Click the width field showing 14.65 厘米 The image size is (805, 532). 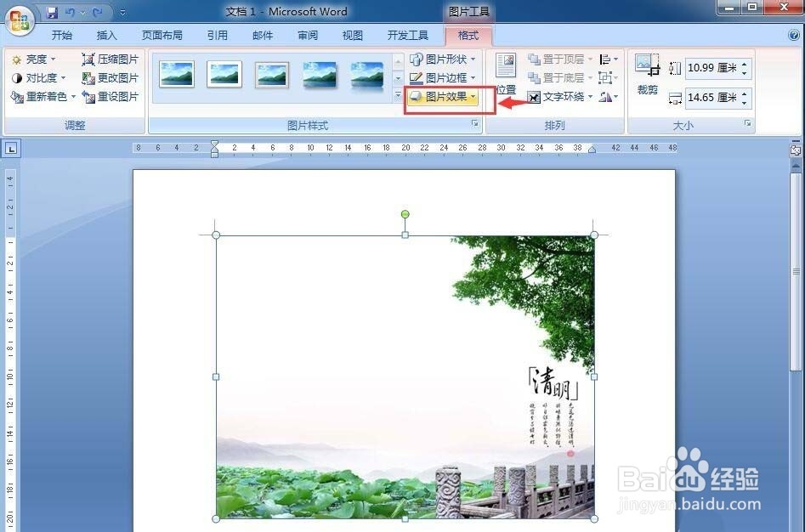click(x=712, y=98)
